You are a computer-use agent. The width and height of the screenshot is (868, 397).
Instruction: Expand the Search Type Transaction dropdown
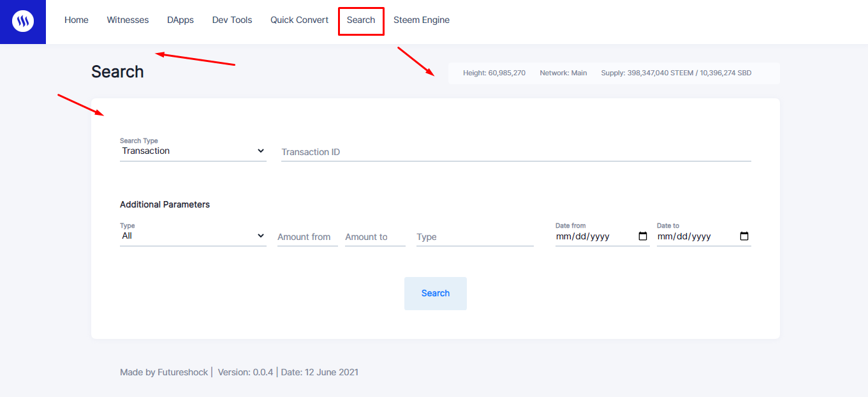click(193, 151)
